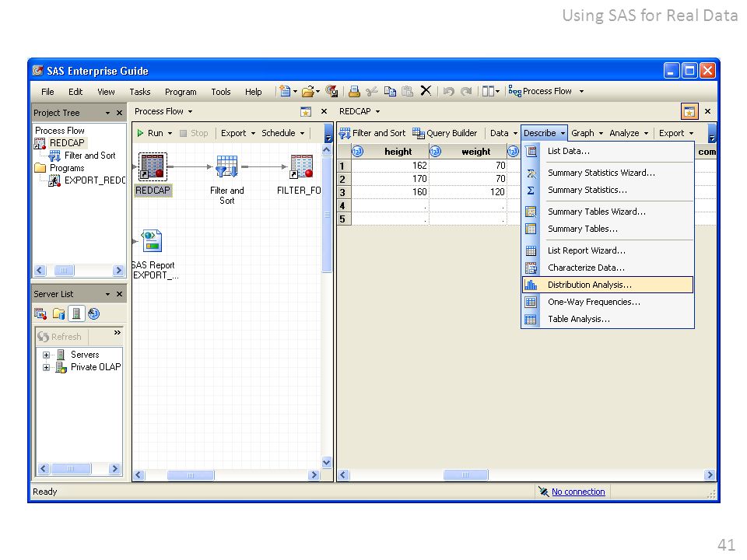This screenshot has width=747, height=560.
Task: Click the globe icon in Server List toolbar
Action: [x=94, y=313]
